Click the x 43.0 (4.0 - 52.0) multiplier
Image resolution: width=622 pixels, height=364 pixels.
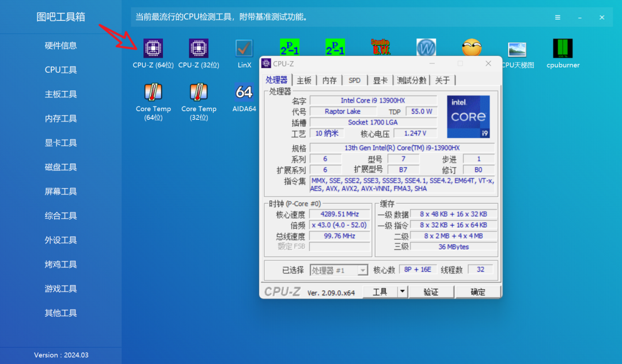click(340, 225)
